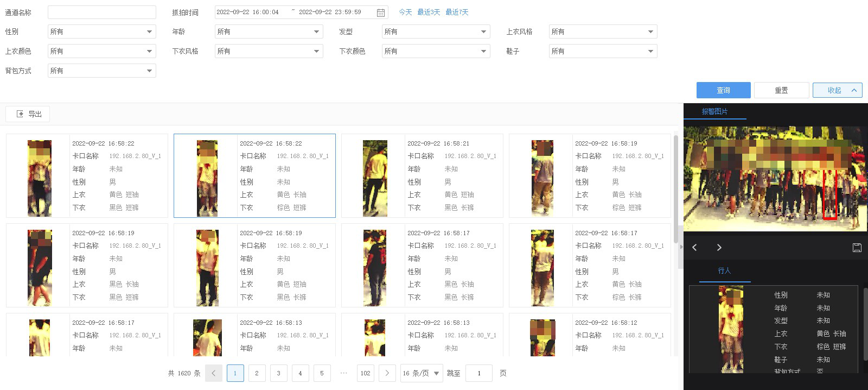Go to next results page arrow

click(387, 373)
